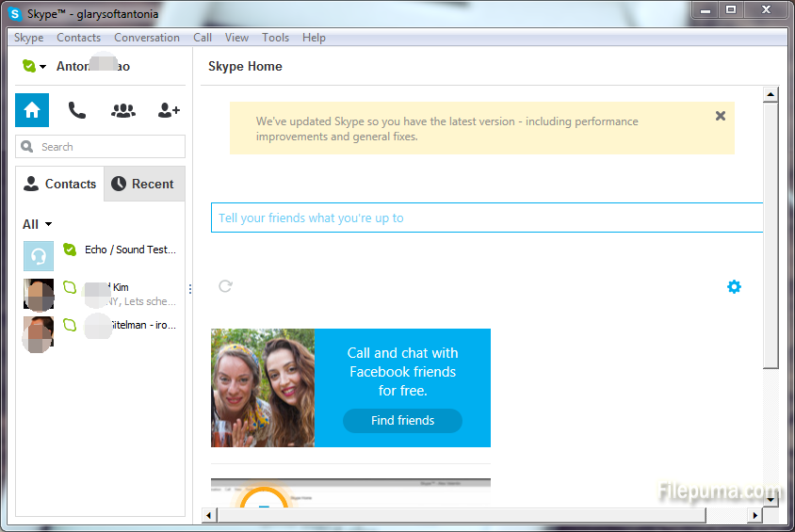
Task: Open the Conversation menu
Action: (147, 38)
